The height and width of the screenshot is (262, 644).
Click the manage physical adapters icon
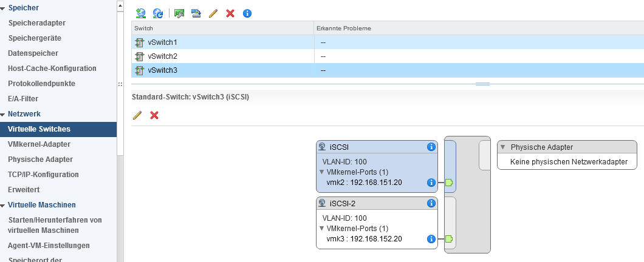coord(179,13)
